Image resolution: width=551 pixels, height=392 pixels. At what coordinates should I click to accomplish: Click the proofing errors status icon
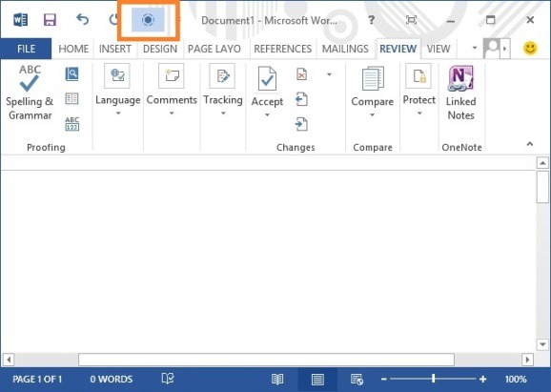click(x=168, y=379)
